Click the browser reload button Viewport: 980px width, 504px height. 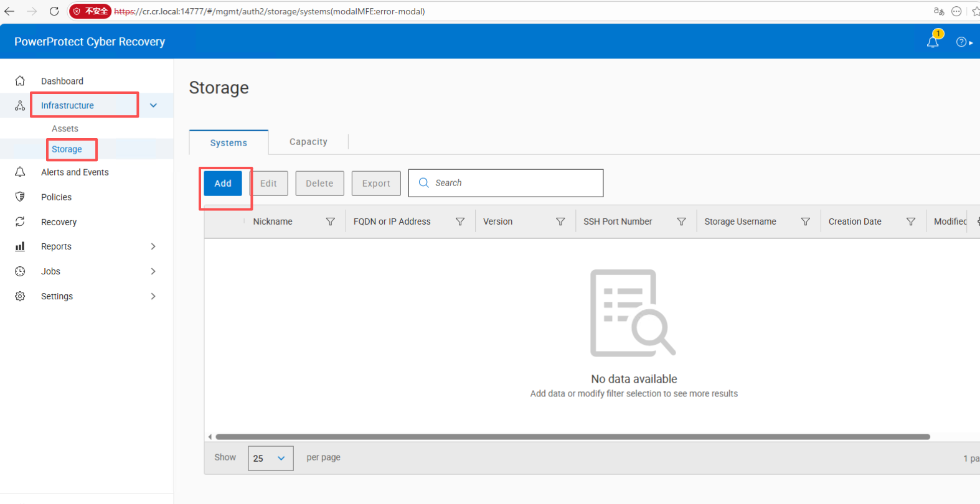click(x=54, y=11)
